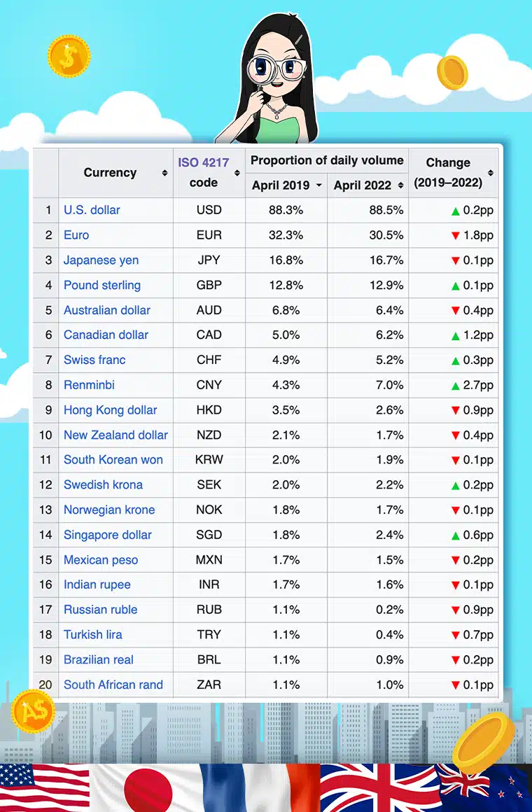
Task: Click the gold dollar coin icon
Action: tap(69, 56)
